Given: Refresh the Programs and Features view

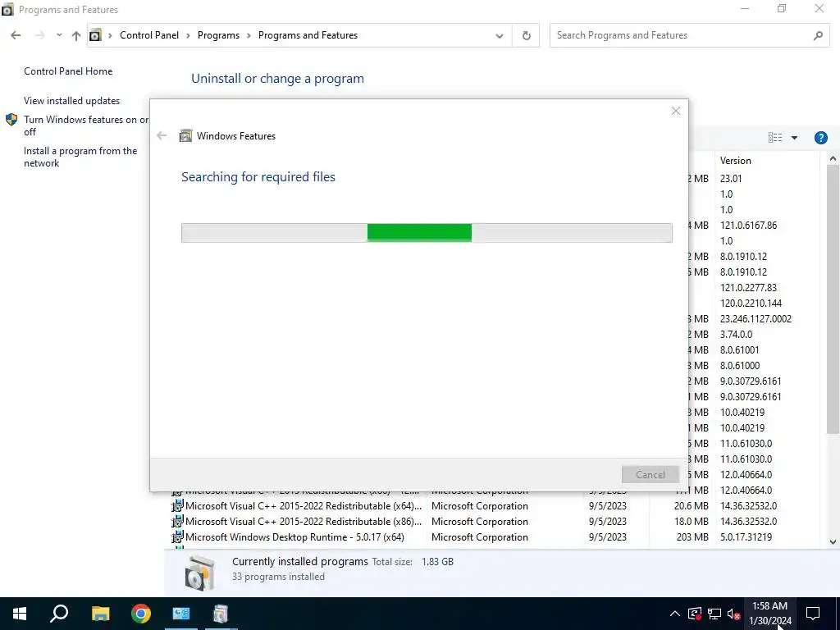Looking at the screenshot, I should coord(526,35).
